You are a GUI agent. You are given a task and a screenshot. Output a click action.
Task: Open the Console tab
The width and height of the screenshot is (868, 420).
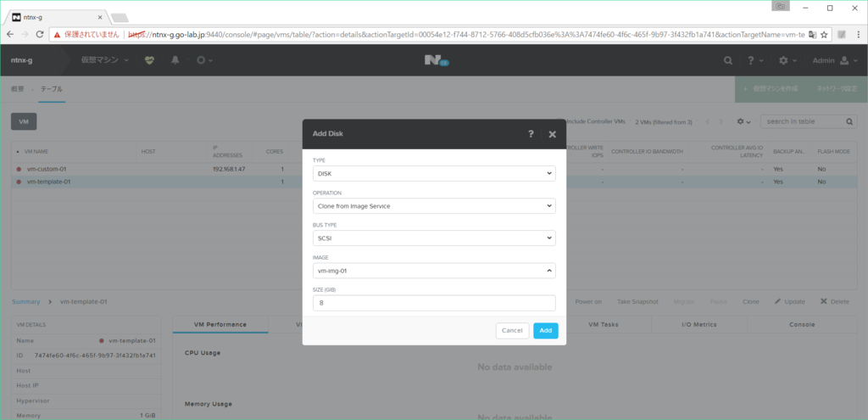(802, 324)
